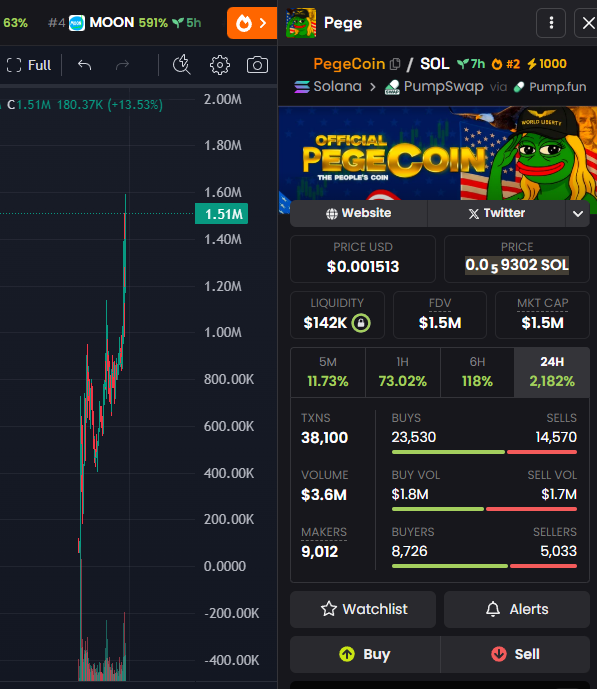597x689 pixels.
Task: Click the Sell button
Action: (x=515, y=654)
